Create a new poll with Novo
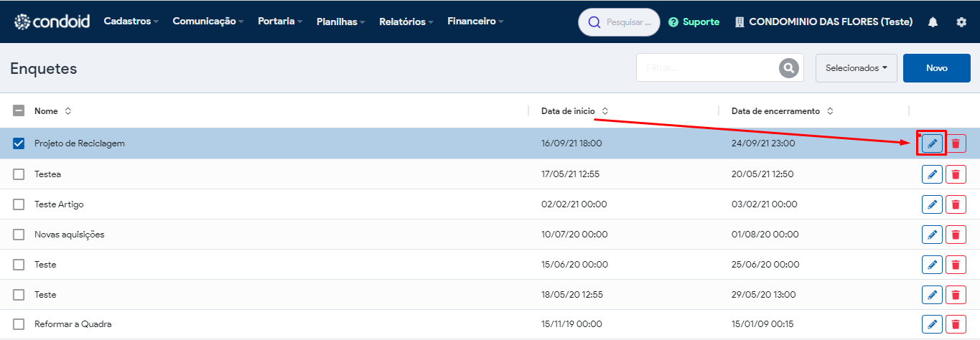 pyautogui.click(x=937, y=68)
